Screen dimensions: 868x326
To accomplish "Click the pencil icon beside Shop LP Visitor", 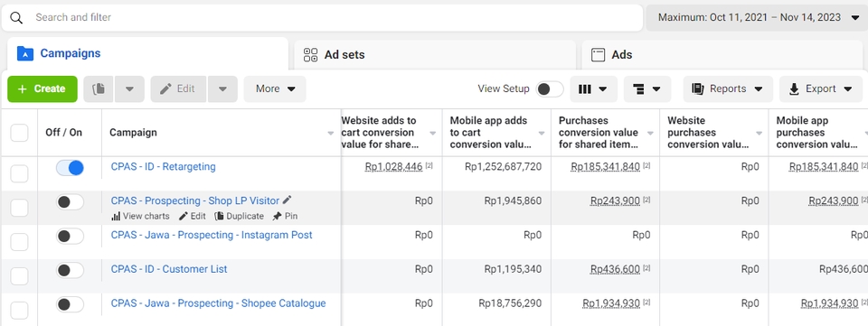I will (287, 200).
